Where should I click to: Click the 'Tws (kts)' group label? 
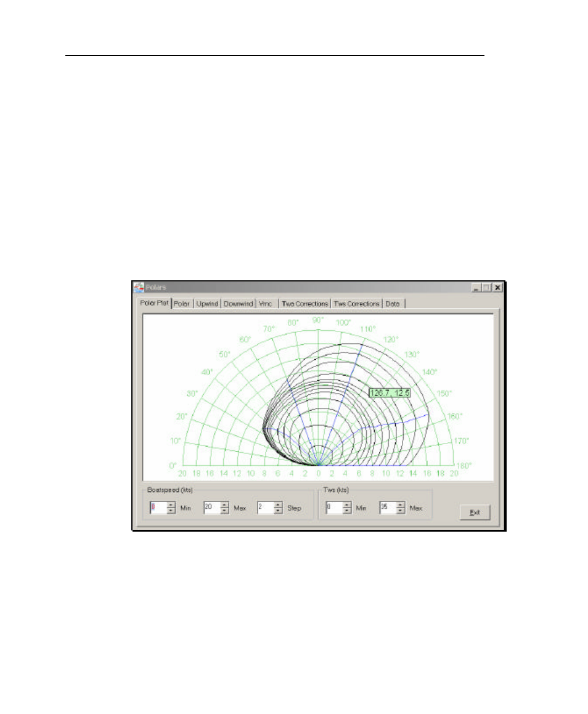[x=336, y=490]
